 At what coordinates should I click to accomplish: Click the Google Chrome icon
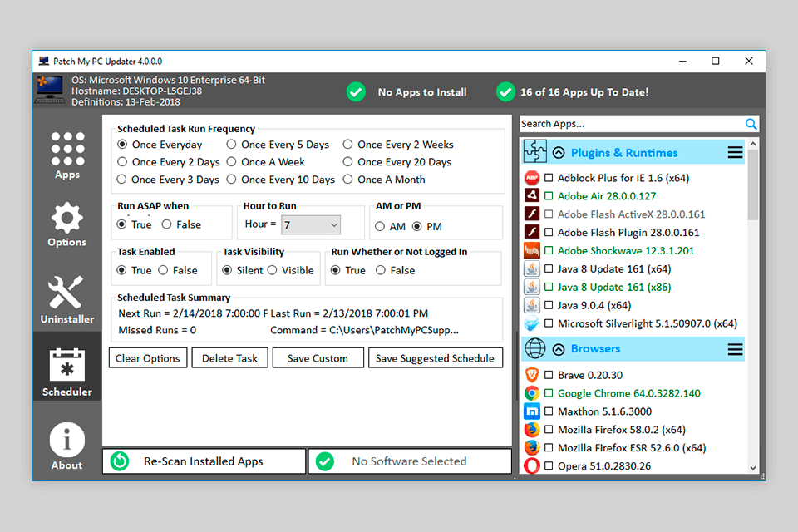click(532, 393)
